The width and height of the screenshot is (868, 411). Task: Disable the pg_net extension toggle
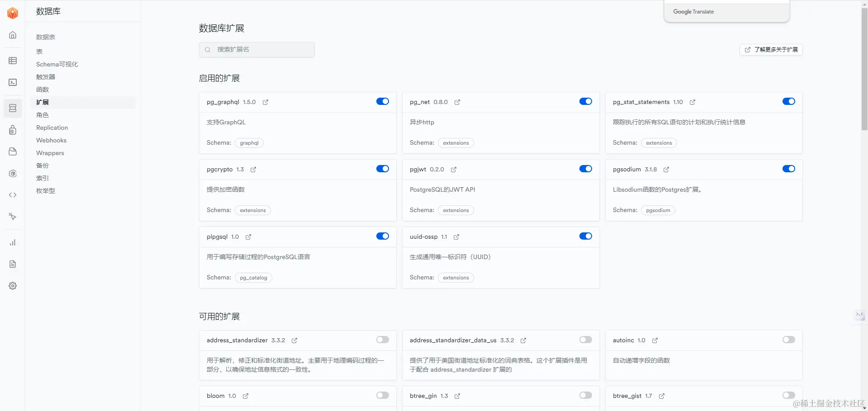pos(586,101)
